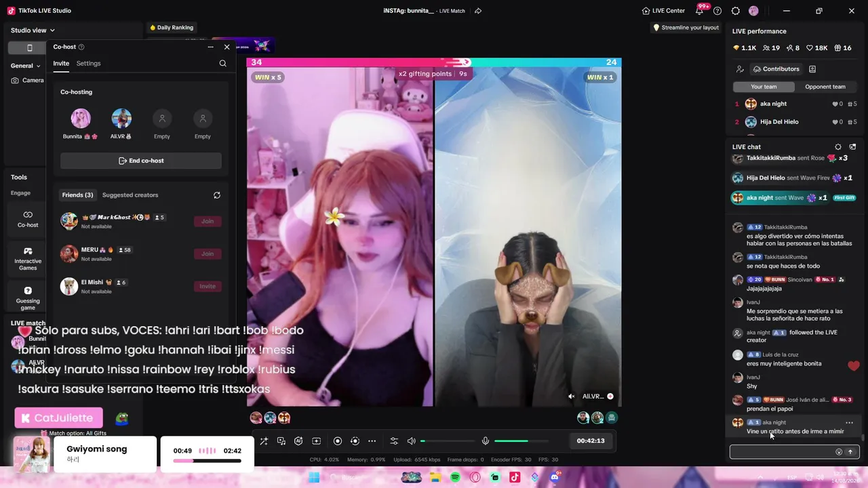Click the replay capture icon
The image size is (868, 488).
(x=355, y=441)
